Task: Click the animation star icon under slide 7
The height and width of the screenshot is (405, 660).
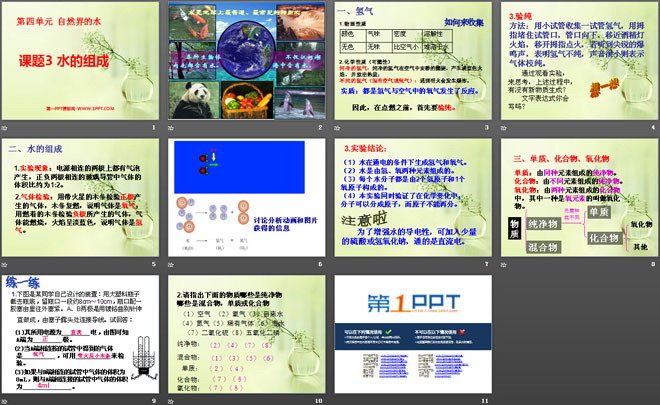Action: (x=337, y=265)
